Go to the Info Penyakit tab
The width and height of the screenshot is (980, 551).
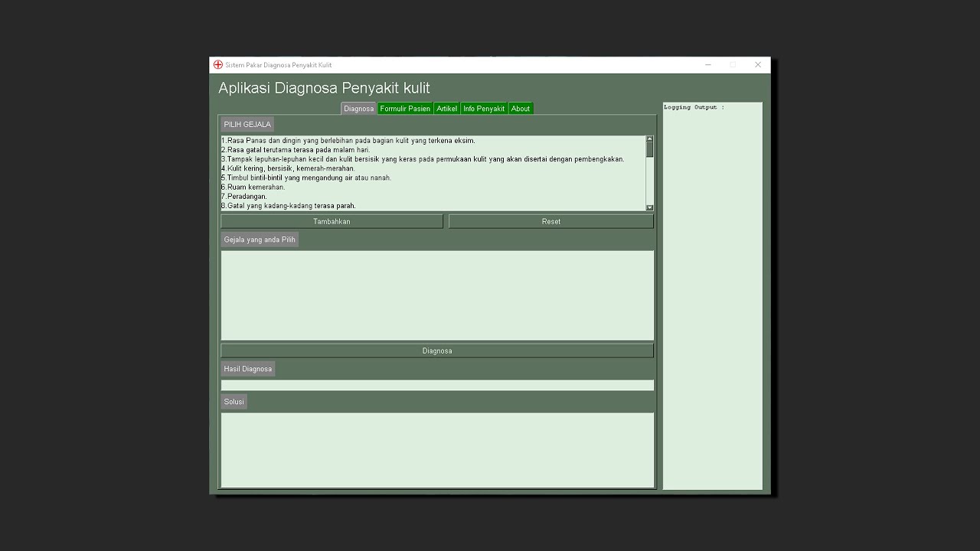[484, 109]
